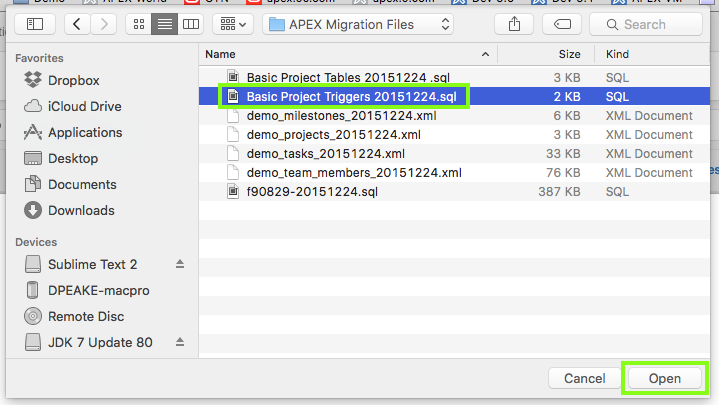Click the SQL icon of Basic Project Tables
This screenshot has width=719, height=405.
pyautogui.click(x=233, y=77)
